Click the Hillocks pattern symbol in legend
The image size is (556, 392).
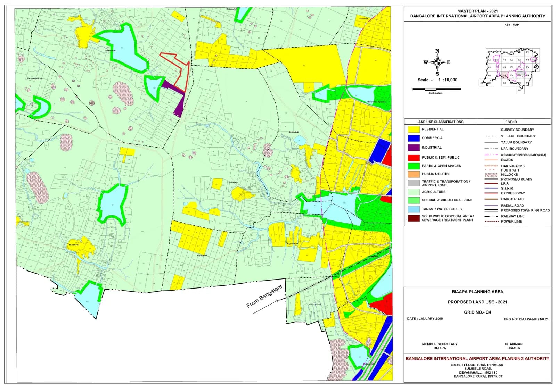[491, 175]
